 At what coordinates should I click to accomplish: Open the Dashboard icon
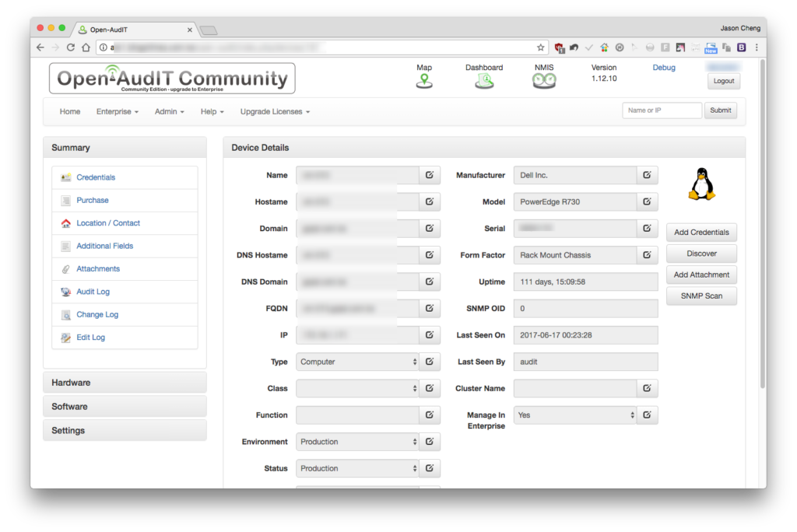(x=484, y=81)
